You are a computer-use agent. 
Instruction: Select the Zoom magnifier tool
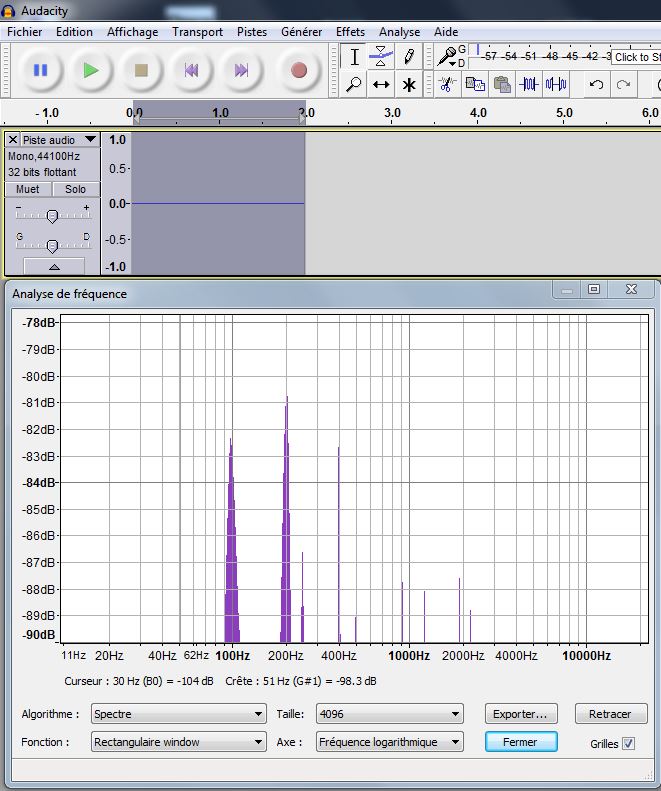[x=354, y=85]
